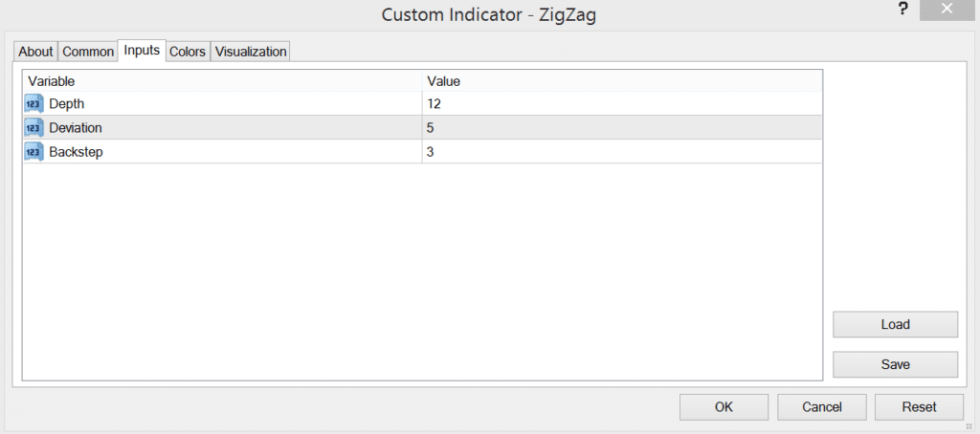Save the current input settings
Image resolution: width=980 pixels, height=434 pixels.
(x=895, y=364)
